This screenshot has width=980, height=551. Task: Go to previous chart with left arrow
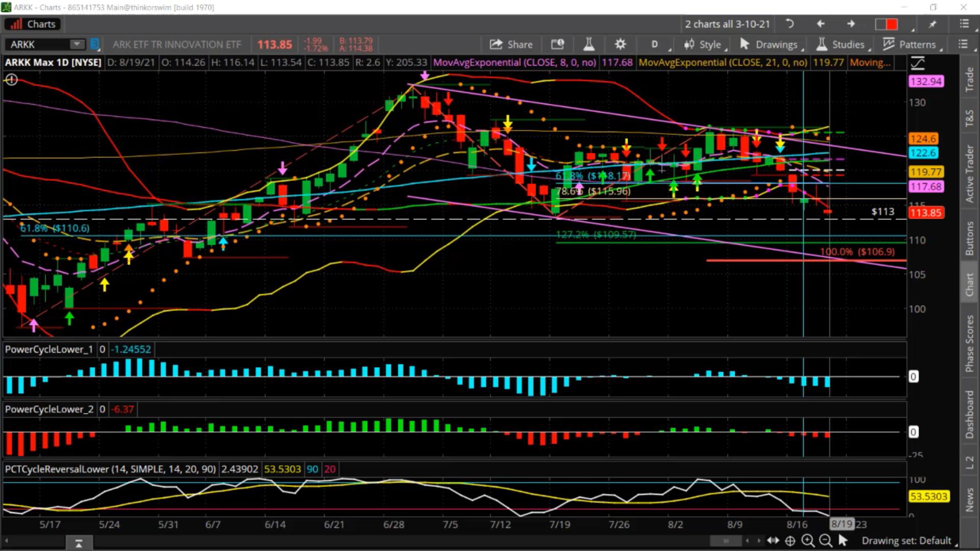coord(820,24)
